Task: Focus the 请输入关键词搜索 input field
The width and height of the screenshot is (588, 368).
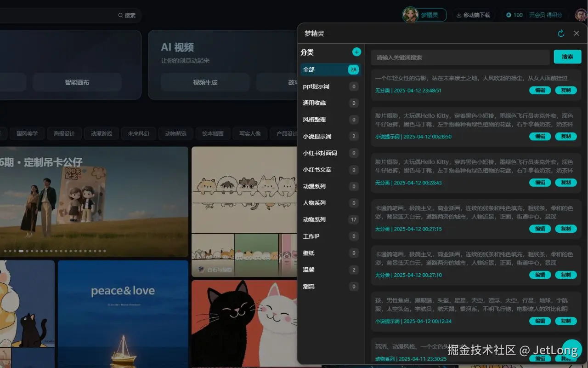Action: [x=460, y=57]
